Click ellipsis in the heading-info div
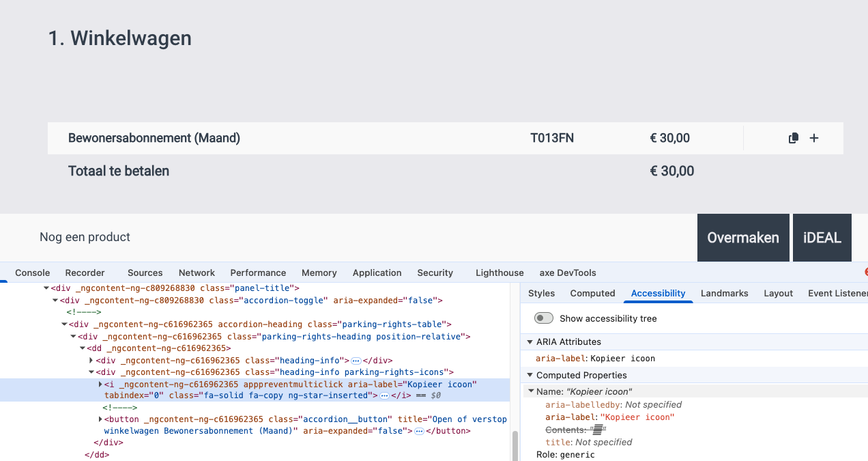Image resolution: width=868 pixels, height=461 pixels. point(356,361)
